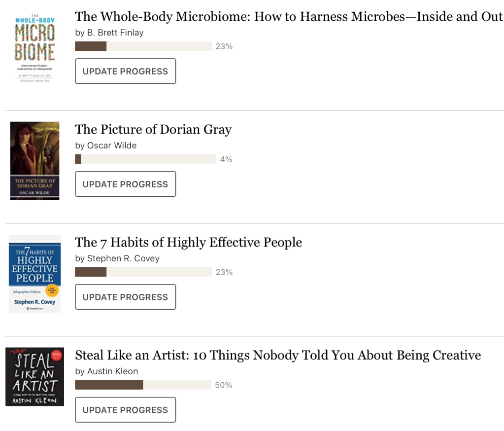
Task: View author Oscar Wilde
Action: (x=112, y=146)
